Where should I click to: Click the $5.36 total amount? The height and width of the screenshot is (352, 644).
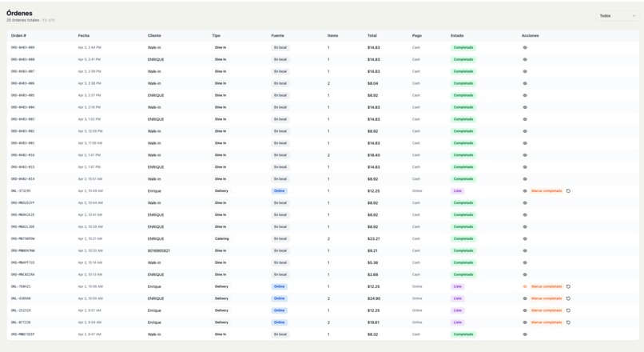[x=373, y=262]
